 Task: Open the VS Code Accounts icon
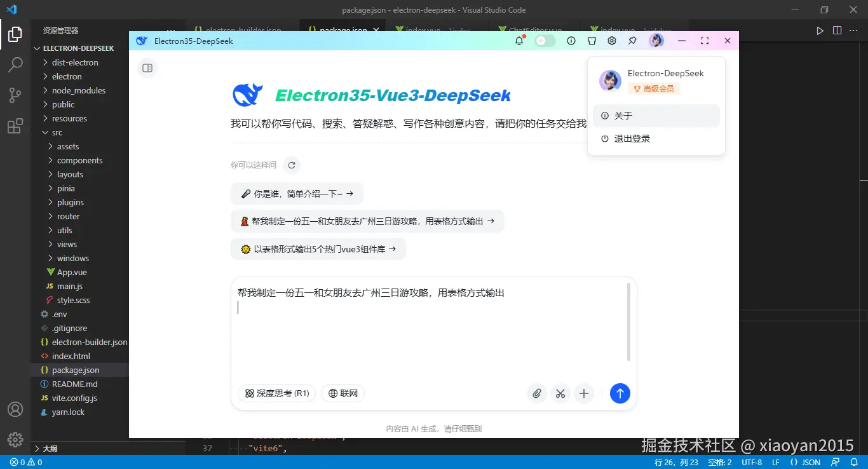coord(15,409)
